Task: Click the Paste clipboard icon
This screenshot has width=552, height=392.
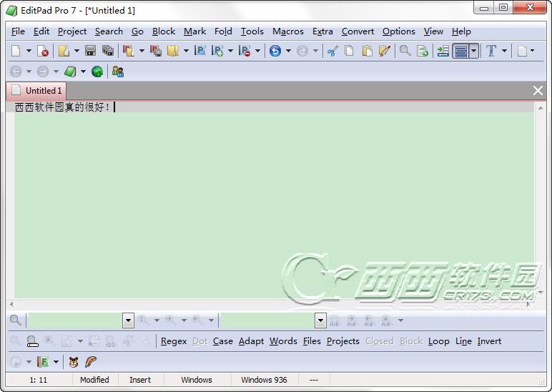Action: [x=367, y=51]
